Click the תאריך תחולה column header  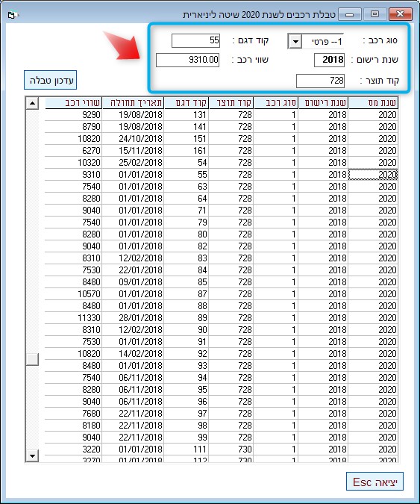click(133, 103)
